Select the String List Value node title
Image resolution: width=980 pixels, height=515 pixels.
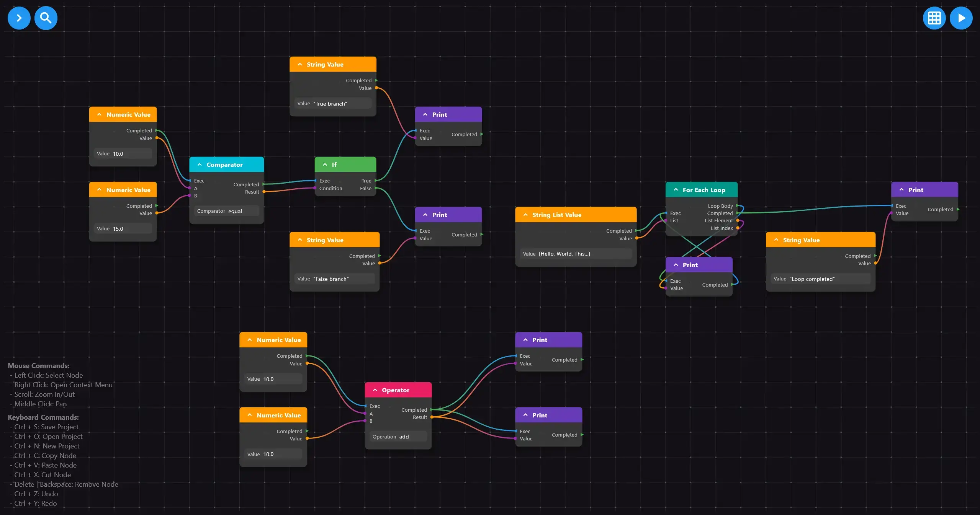[556, 215]
